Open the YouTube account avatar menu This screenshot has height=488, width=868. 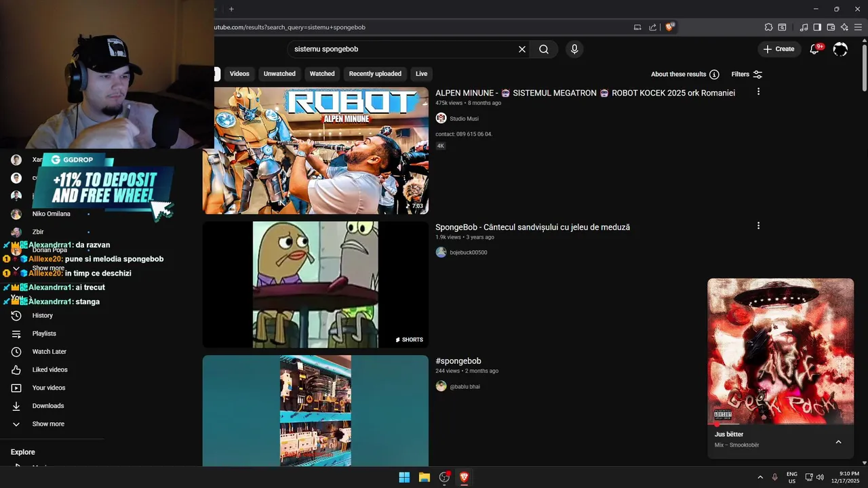point(840,49)
